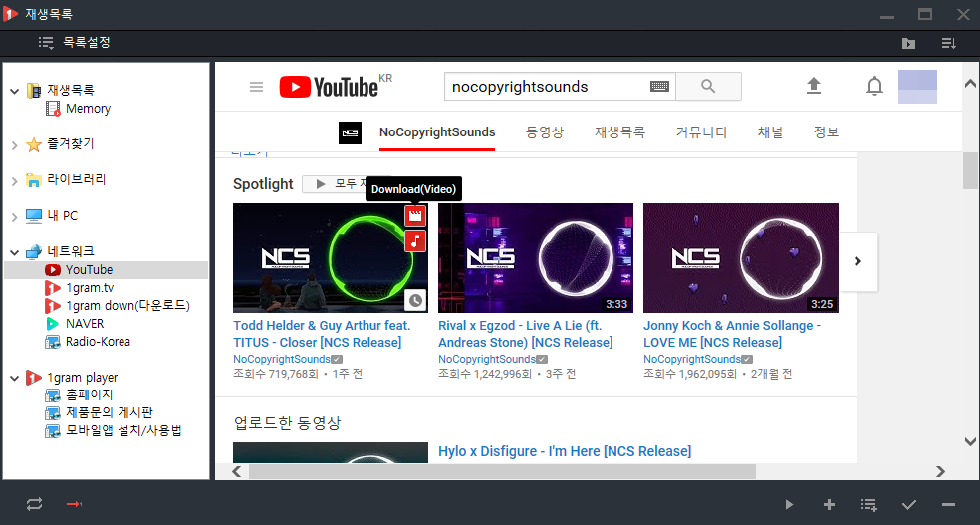The height and width of the screenshot is (525, 980).
Task: Click the 네트워크 globe icon
Action: (34, 252)
